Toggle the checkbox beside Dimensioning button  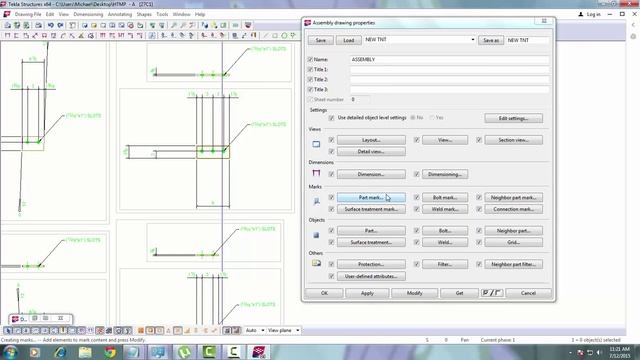point(416,174)
